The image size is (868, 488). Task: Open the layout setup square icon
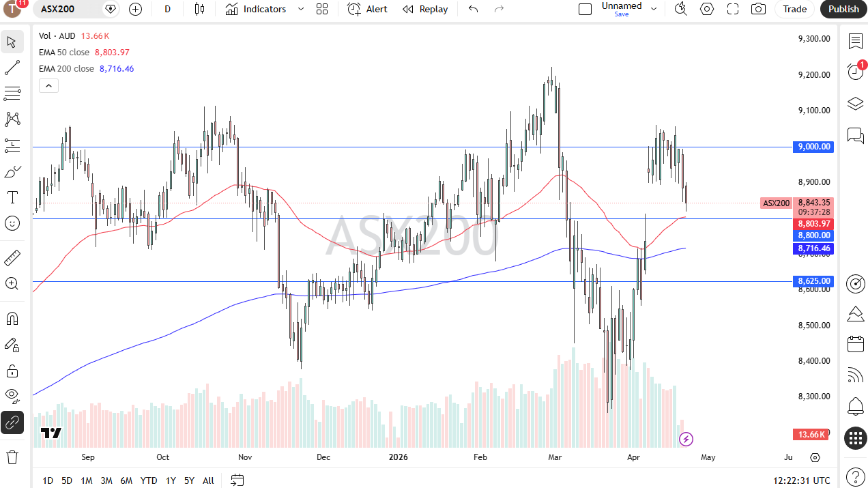(x=585, y=9)
